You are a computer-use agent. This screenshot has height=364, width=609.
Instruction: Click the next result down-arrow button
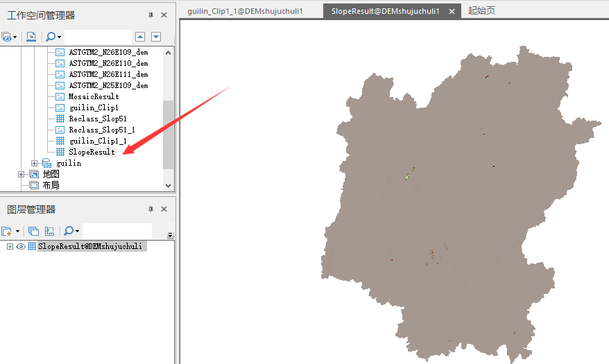(156, 37)
